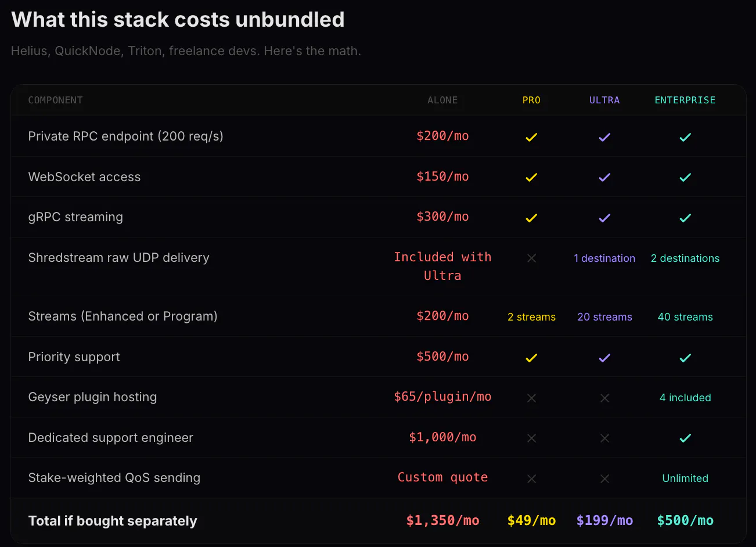Click Pro checkmark in WebSocket access row
This screenshot has width=756, height=547.
tap(531, 177)
